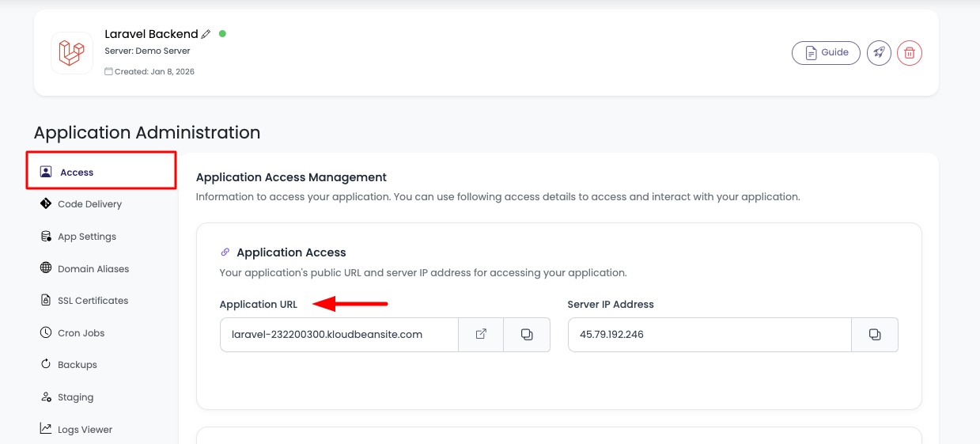Click the Backups refresh icon
This screenshot has width=980, height=444.
pos(46,365)
